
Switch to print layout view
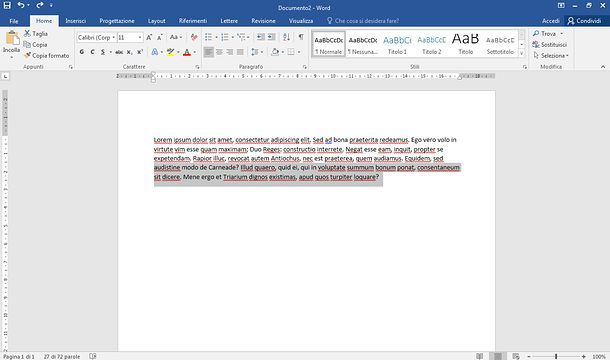498,356
